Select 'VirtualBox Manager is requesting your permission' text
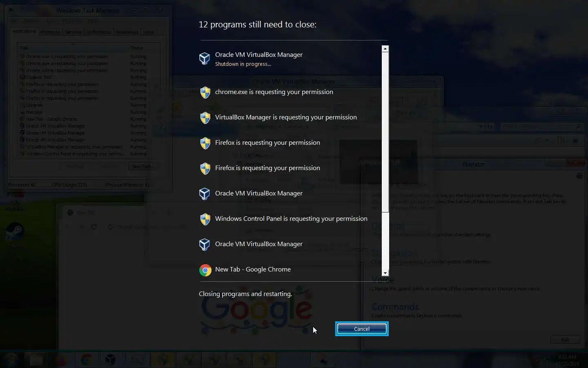Image resolution: width=588 pixels, height=368 pixels. pyautogui.click(x=286, y=117)
